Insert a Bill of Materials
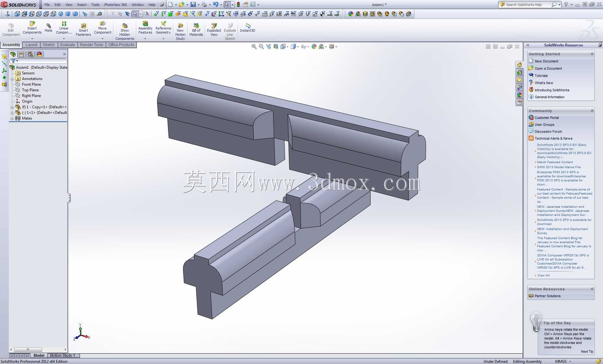The height and width of the screenshot is (364, 603). click(x=196, y=30)
